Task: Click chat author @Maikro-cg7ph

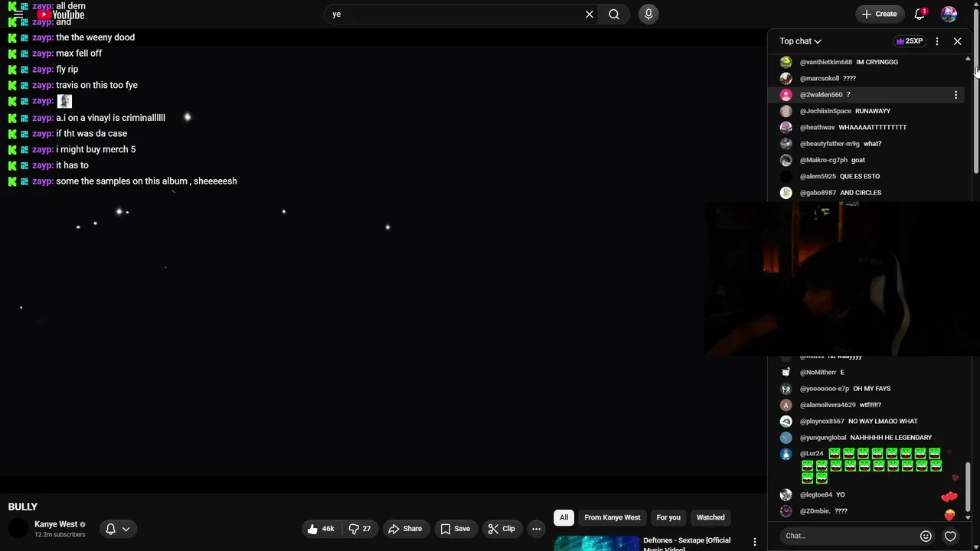Action: (824, 160)
